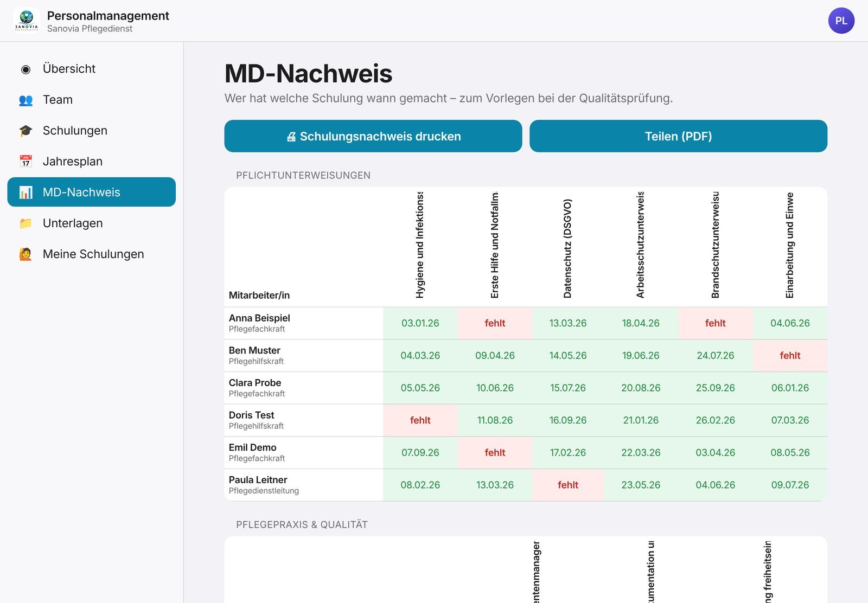This screenshot has height=603, width=868.
Task: Open the PL user avatar
Action: coord(841,21)
